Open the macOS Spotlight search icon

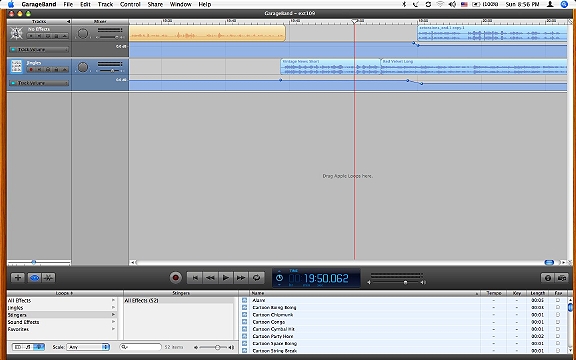[564, 4]
